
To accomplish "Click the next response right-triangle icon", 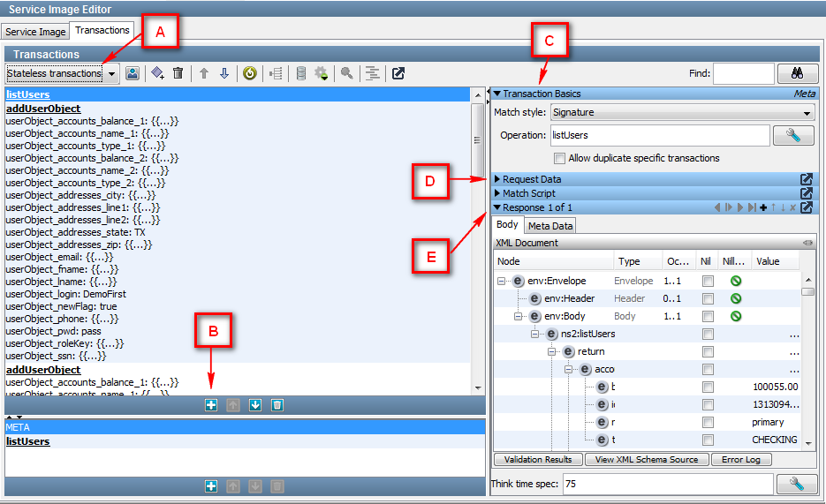I will [740, 207].
